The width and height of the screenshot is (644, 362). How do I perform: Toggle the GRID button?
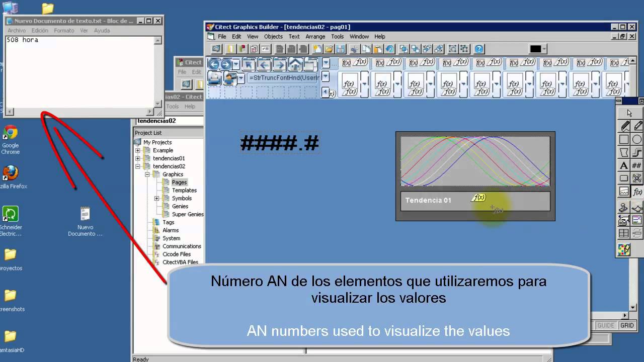click(x=627, y=325)
